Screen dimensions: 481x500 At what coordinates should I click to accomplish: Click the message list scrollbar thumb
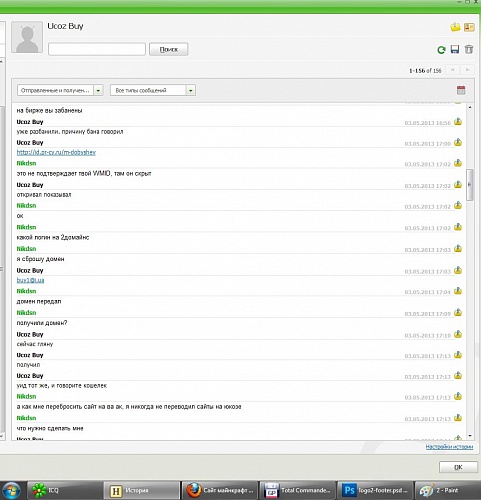470,185
